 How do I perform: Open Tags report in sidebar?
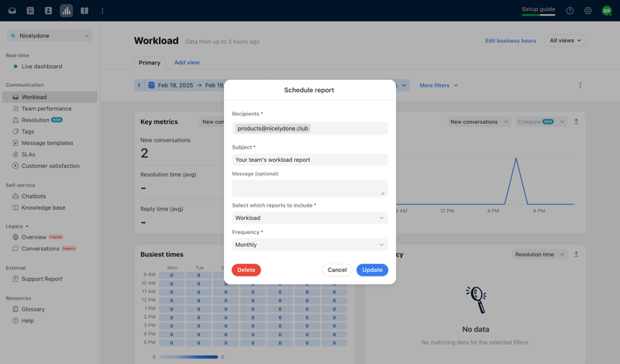(28, 131)
